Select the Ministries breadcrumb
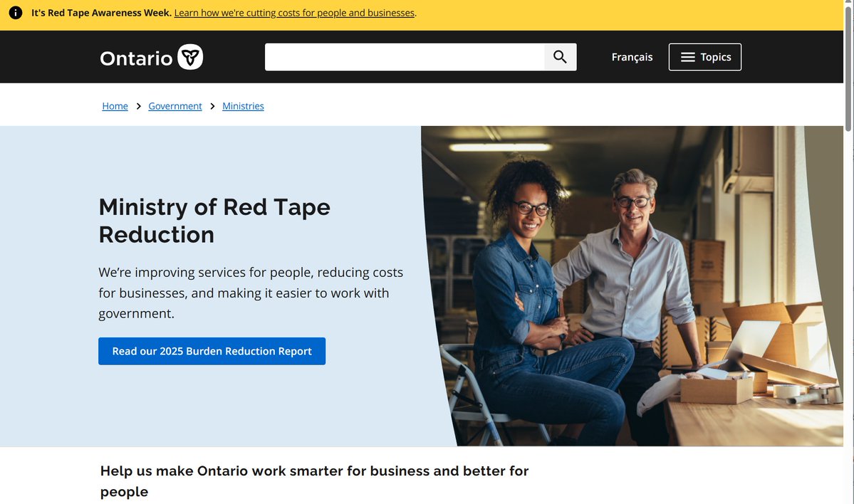 coord(243,105)
